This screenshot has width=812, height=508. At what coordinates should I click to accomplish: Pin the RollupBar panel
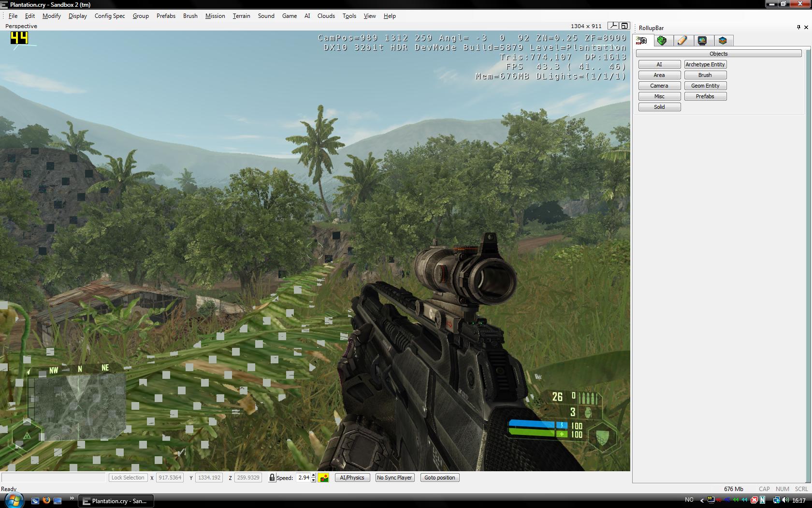pos(798,28)
